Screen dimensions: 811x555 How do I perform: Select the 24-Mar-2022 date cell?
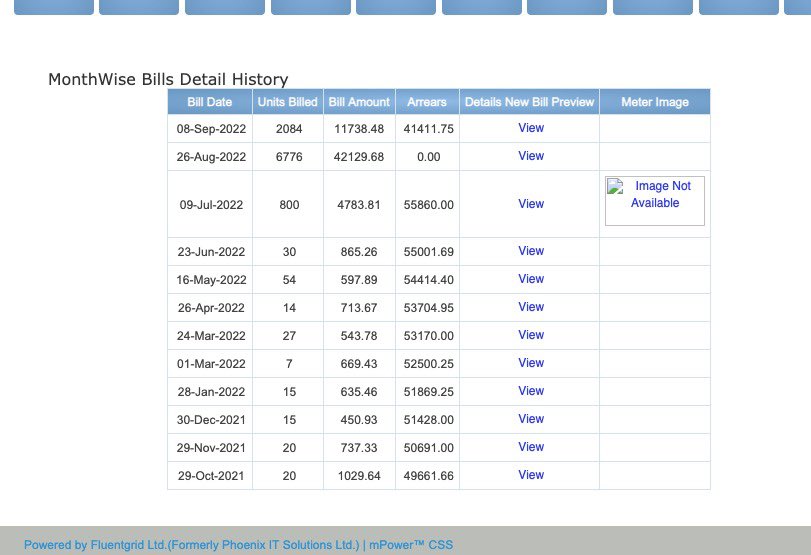tap(211, 336)
